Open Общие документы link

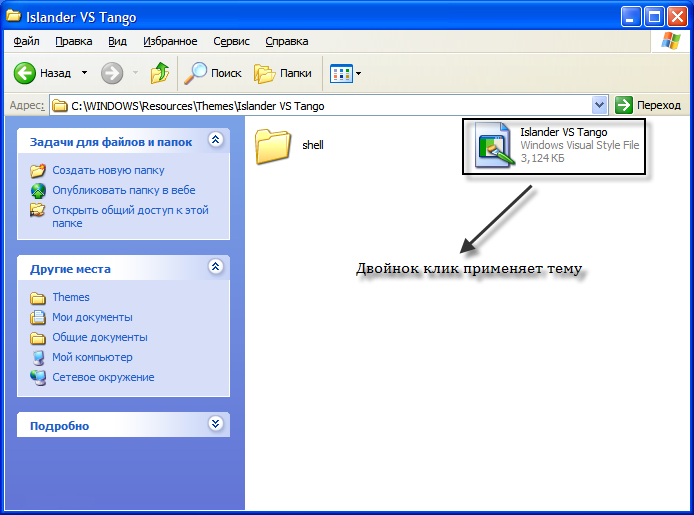(x=100, y=337)
